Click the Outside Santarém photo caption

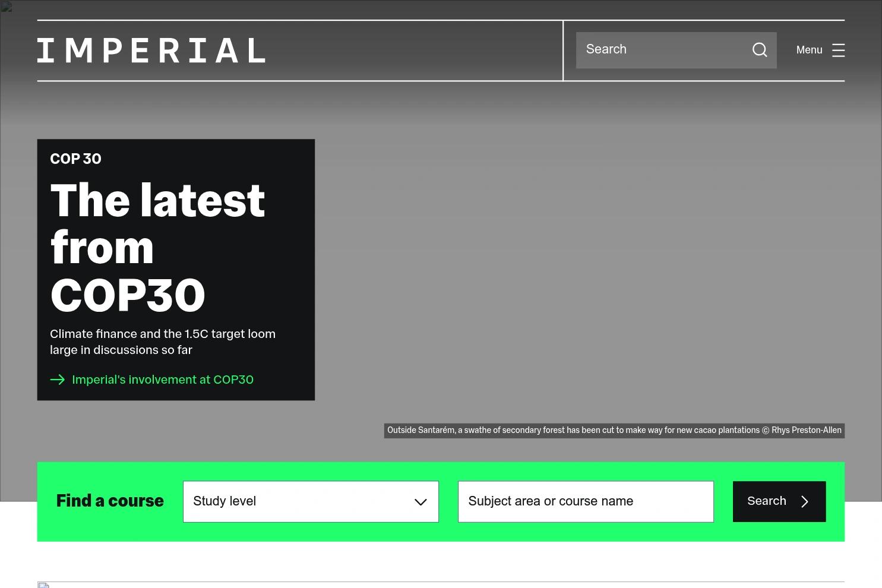click(x=614, y=431)
